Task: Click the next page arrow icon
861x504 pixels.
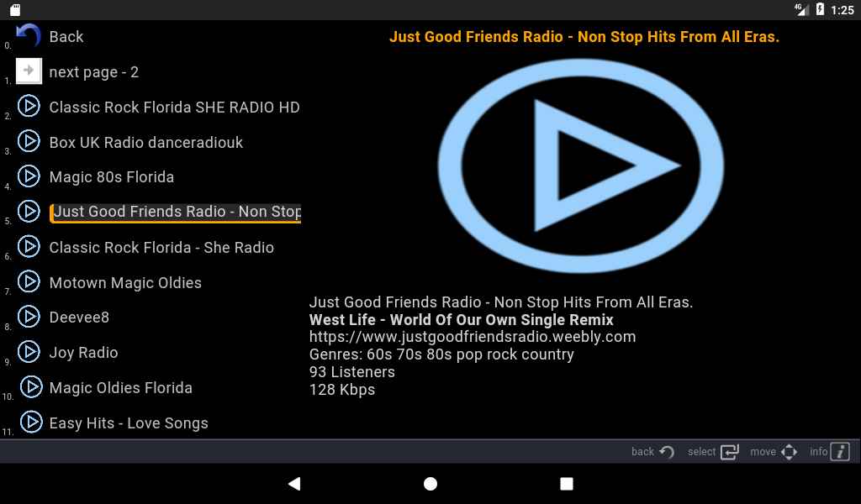Action: (x=29, y=71)
